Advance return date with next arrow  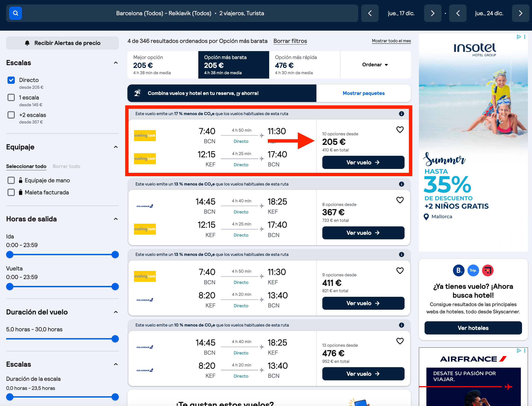pos(520,13)
